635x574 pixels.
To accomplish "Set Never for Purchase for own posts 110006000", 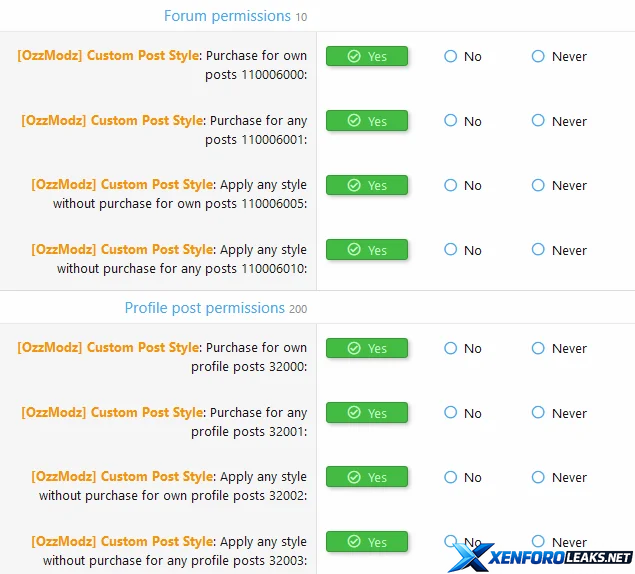I will pyautogui.click(x=559, y=56).
